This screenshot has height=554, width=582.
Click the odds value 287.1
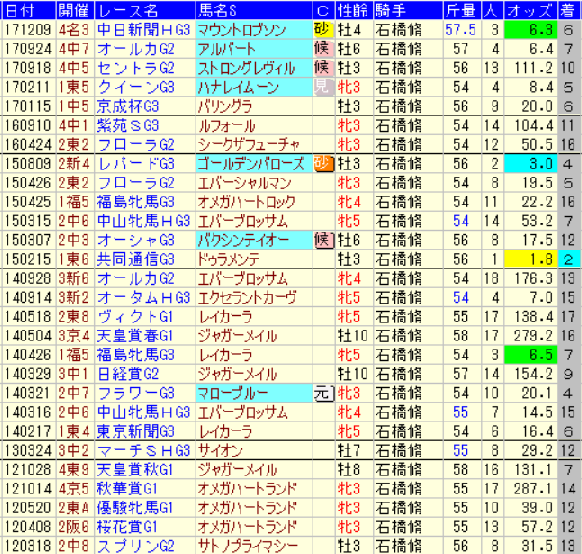533,489
